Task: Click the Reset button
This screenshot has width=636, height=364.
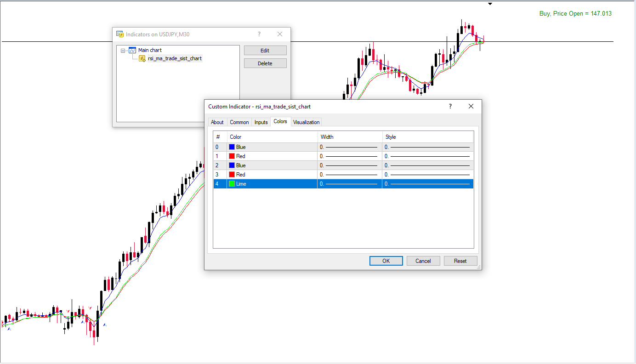Action: tap(460, 261)
